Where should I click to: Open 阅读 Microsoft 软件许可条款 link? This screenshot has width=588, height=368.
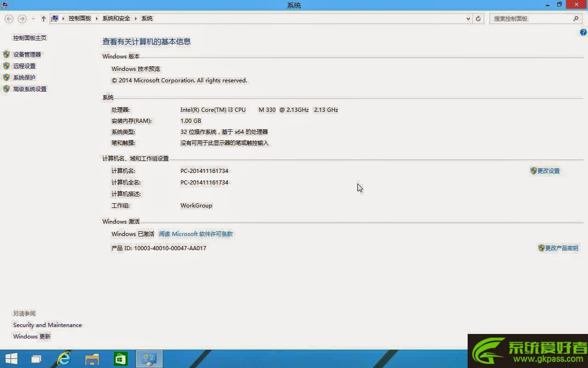[x=196, y=234]
